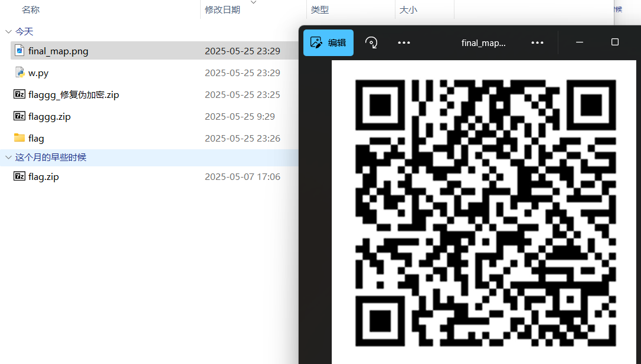641x364 pixels.
Task: Click the flag.zip archive icon
Action: coord(19,176)
